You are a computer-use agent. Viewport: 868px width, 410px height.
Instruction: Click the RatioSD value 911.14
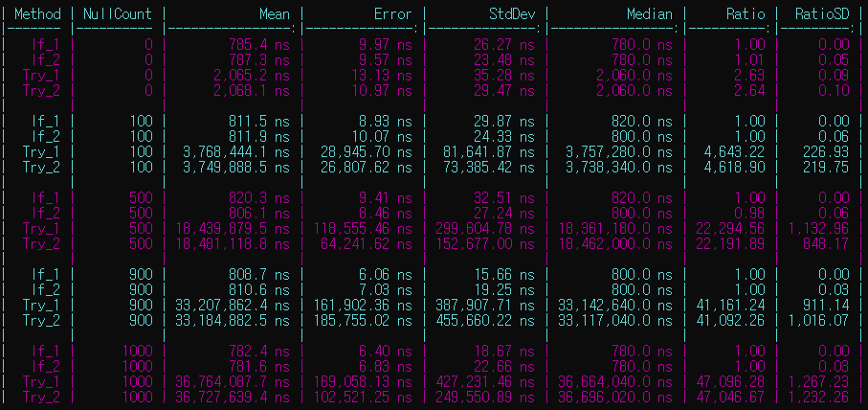(x=827, y=305)
